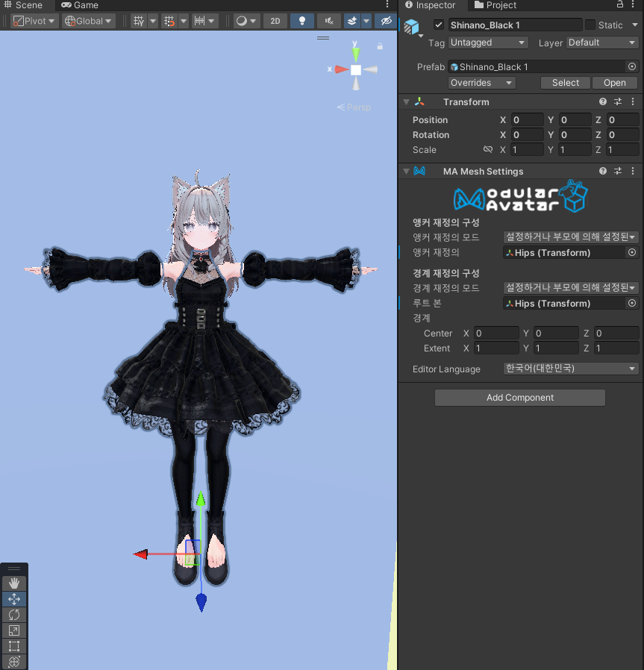
Task: Click the Inspector lock icon
Action: [620, 4]
